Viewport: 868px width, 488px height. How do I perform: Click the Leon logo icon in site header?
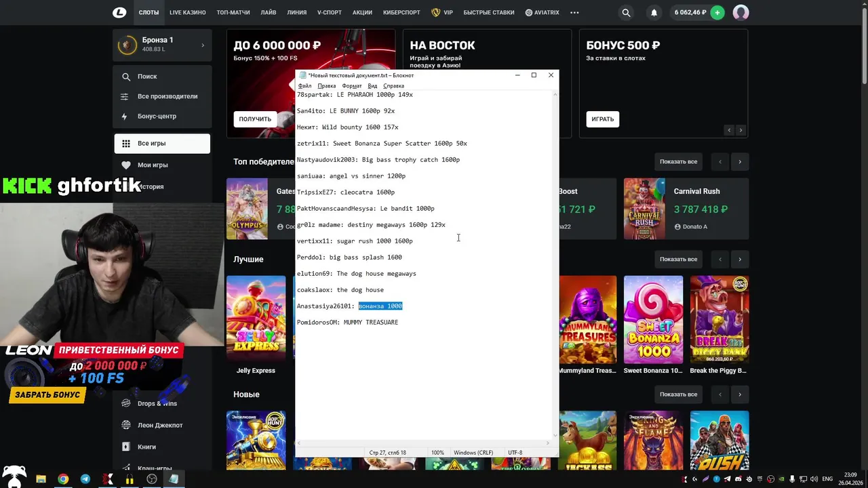120,12
